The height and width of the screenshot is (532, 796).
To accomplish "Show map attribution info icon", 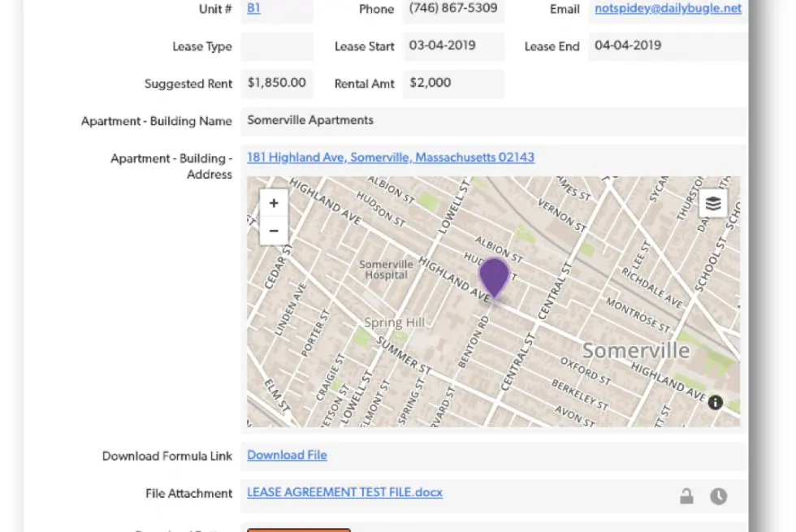I will tap(716, 403).
